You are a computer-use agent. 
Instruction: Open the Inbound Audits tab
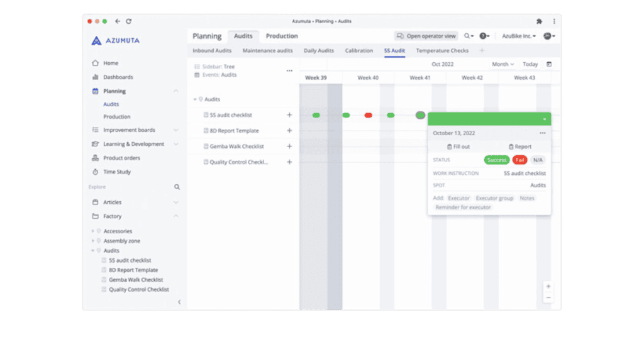[212, 50]
